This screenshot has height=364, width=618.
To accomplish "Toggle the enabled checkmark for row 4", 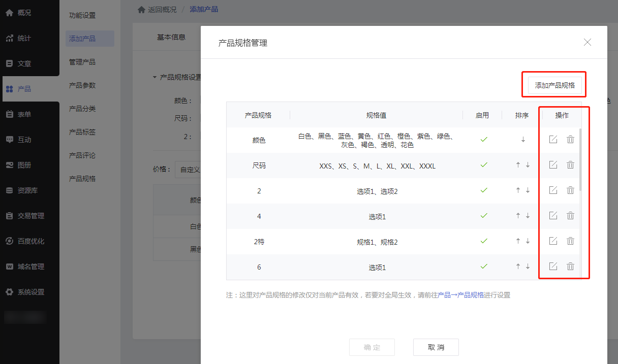I will point(484,216).
